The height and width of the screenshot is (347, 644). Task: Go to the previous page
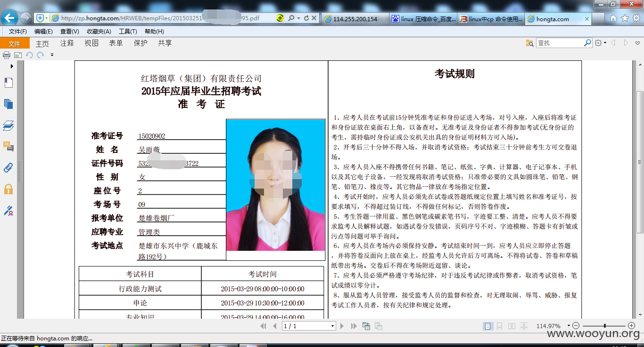tap(274, 326)
